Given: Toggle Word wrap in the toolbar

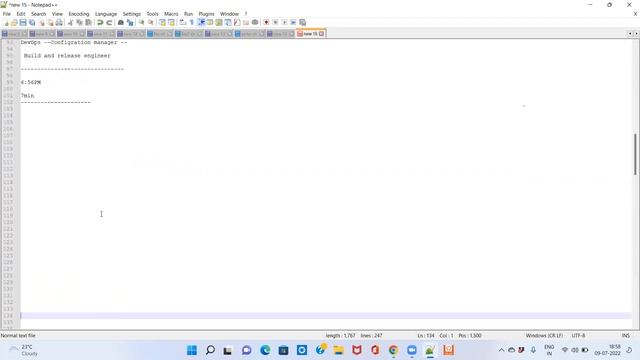Looking at the screenshot, I should (x=182, y=22).
